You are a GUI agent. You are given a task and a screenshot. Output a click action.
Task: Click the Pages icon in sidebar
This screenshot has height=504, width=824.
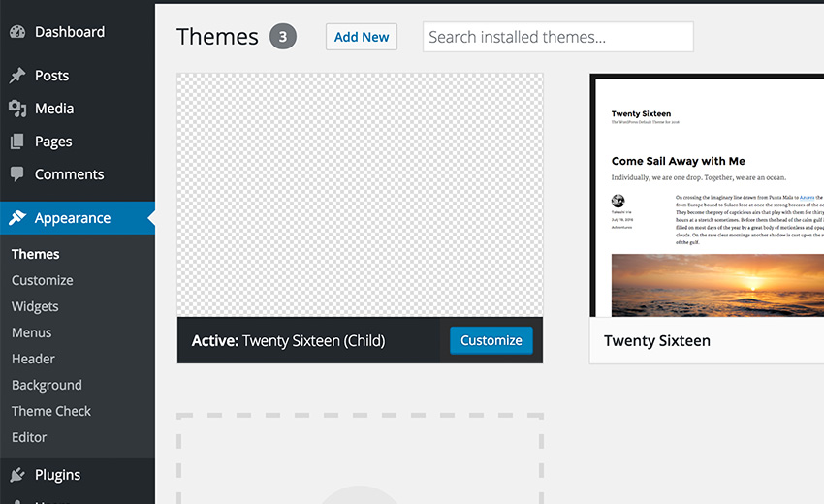pos(17,142)
